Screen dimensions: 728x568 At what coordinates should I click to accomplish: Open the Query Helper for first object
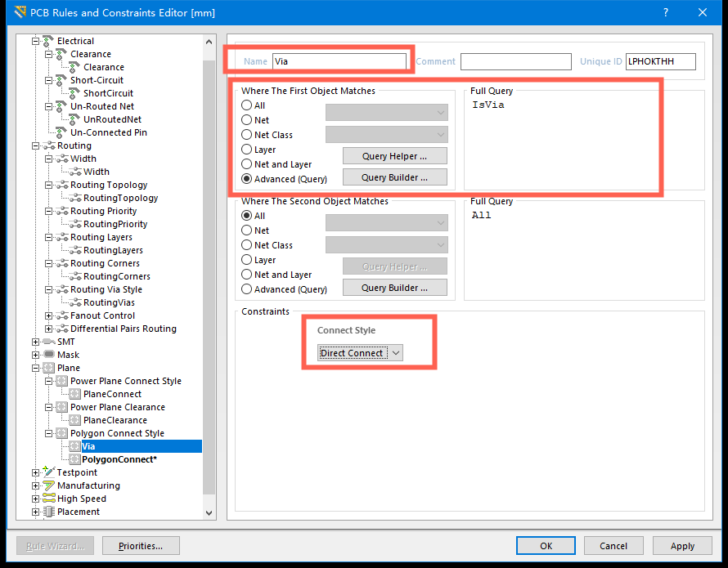click(394, 155)
